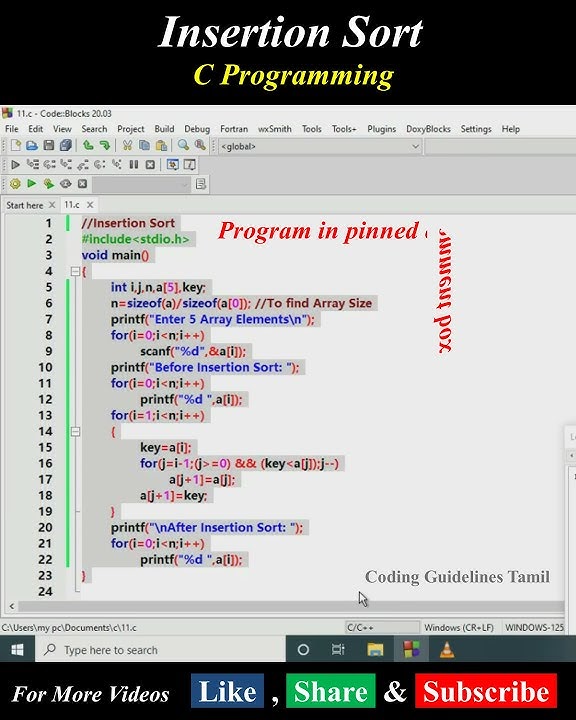The height and width of the screenshot is (720, 576).
Task: Click the Type here to search box
Action: pyautogui.click(x=160, y=650)
